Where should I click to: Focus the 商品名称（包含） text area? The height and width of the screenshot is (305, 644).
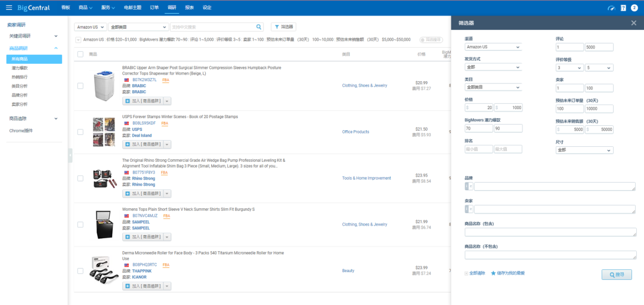[x=550, y=232]
